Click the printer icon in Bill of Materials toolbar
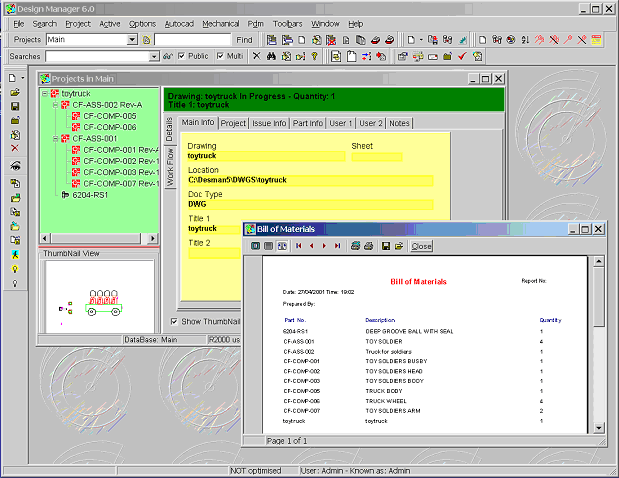 tap(369, 246)
